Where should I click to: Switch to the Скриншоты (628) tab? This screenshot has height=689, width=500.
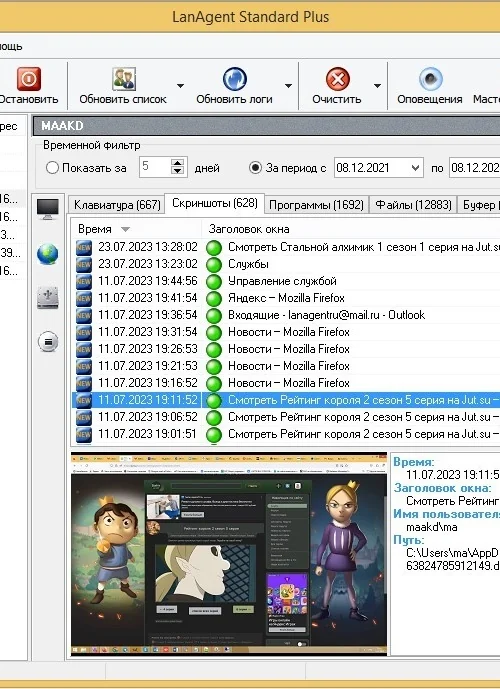coord(214,203)
